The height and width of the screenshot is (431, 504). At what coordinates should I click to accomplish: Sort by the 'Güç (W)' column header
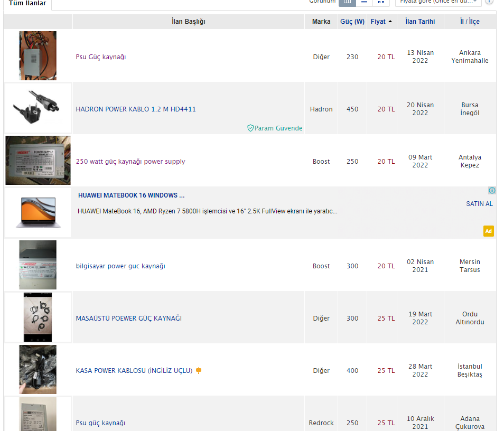(352, 22)
